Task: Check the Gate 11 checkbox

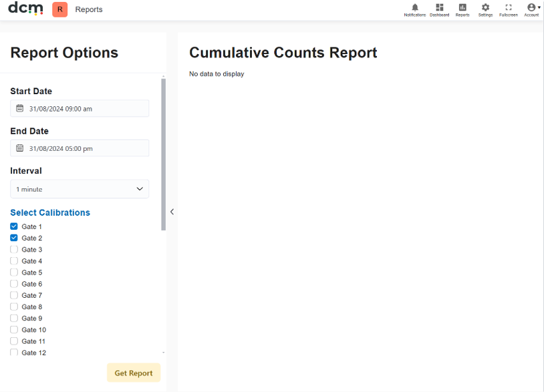Action: (14, 341)
